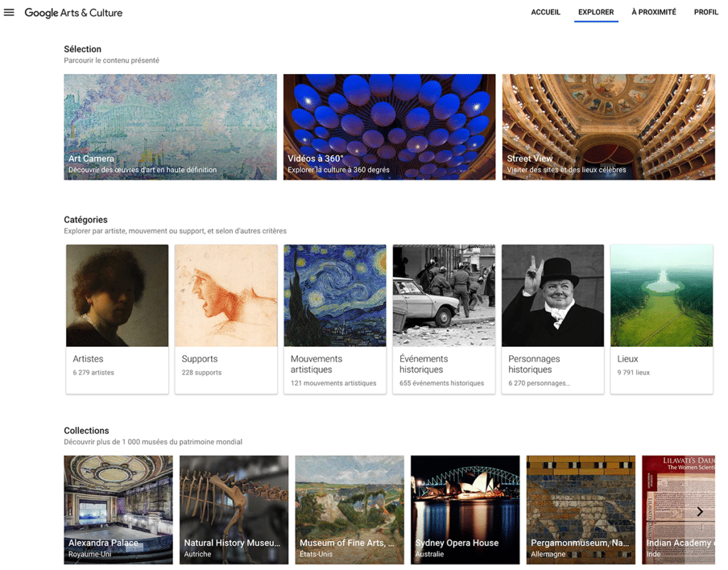The height and width of the screenshot is (570, 728).
Task: Browse the Artistes category
Action: pos(117,319)
